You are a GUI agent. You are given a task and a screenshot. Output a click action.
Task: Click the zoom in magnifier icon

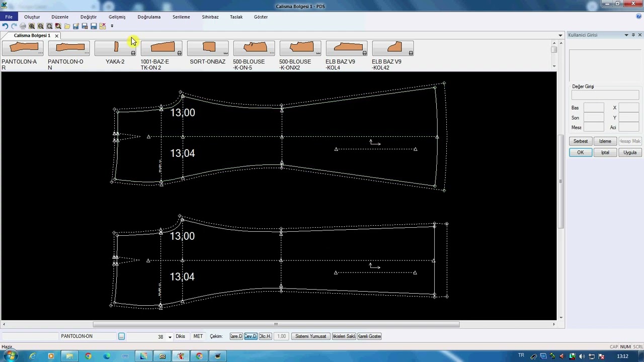(x=32, y=26)
